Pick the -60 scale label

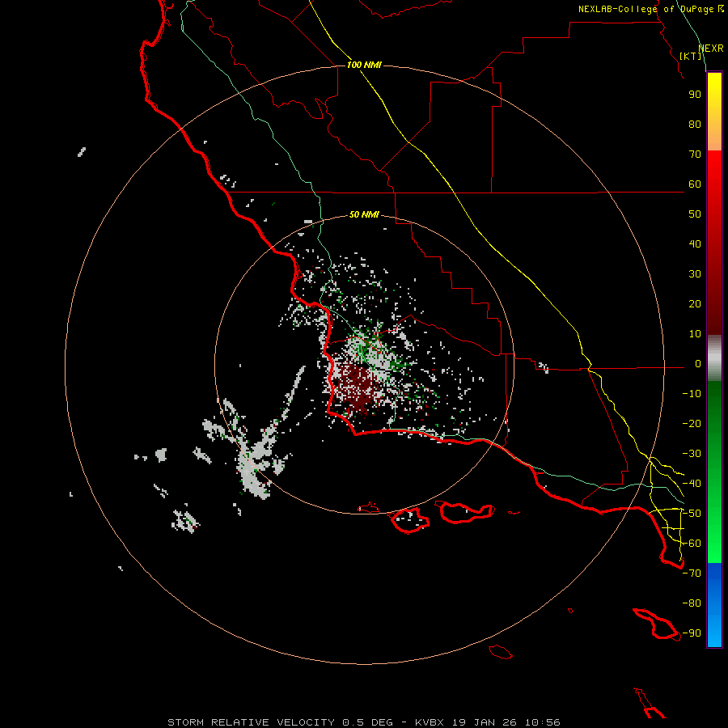(x=692, y=544)
